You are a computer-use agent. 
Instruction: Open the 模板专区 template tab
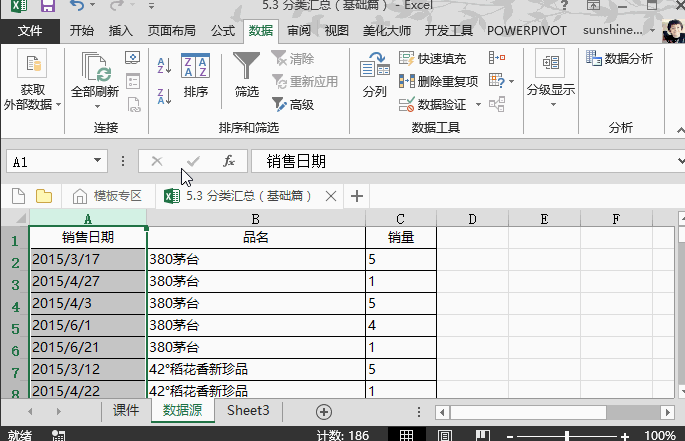[107, 196]
